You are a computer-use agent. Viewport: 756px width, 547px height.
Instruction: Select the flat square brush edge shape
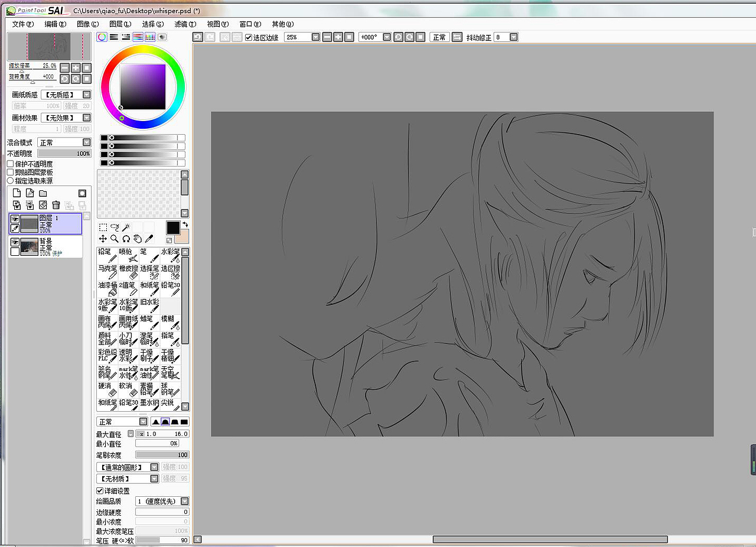184,422
